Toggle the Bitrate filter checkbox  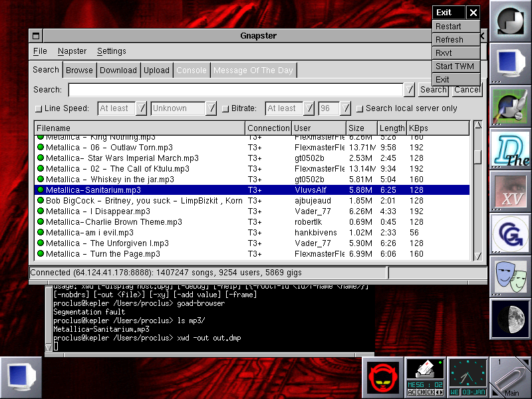pos(225,108)
